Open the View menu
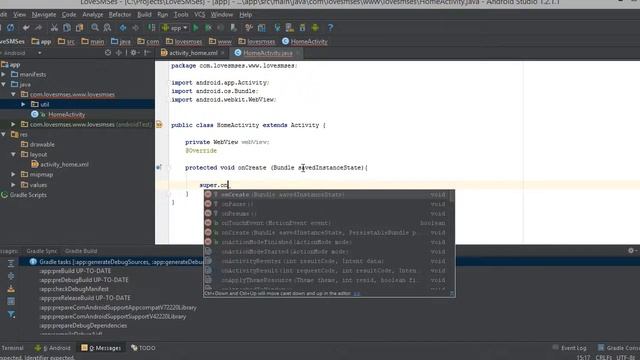Viewport: 640px width, 360px height. 19,15
